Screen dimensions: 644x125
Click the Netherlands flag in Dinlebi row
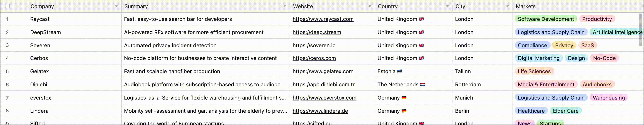[x=422, y=85]
